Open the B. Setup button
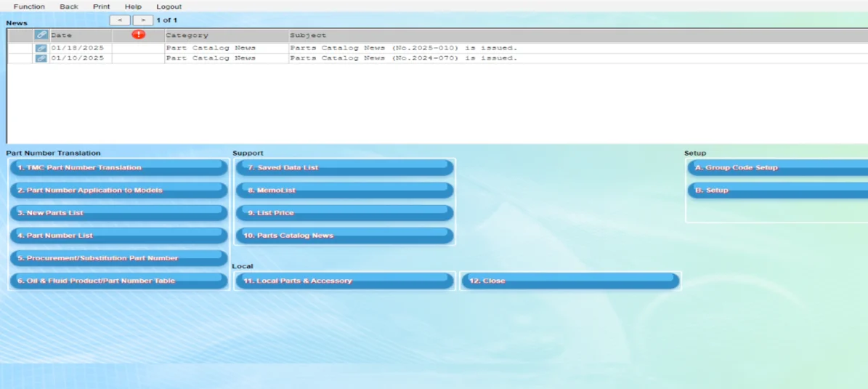Viewport: 868px width, 389px height. click(778, 190)
